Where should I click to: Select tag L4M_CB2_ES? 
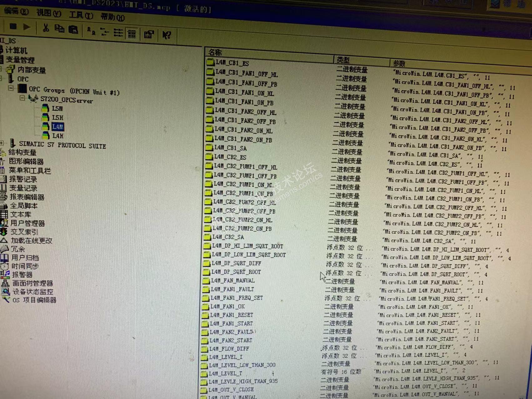click(x=230, y=157)
